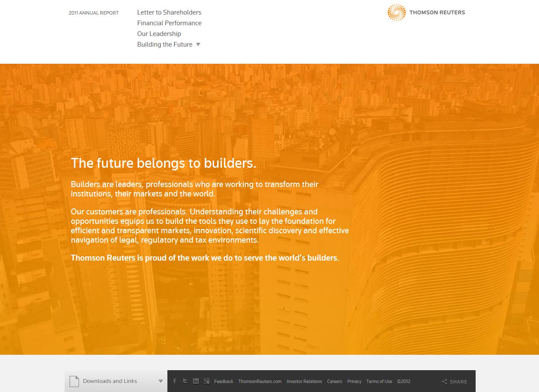
Task: Click the document icon beside Downloads
Action: pyautogui.click(x=74, y=381)
